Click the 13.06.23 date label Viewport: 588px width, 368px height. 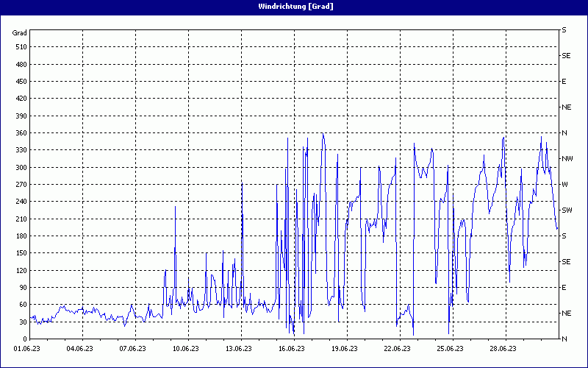pyautogui.click(x=238, y=348)
